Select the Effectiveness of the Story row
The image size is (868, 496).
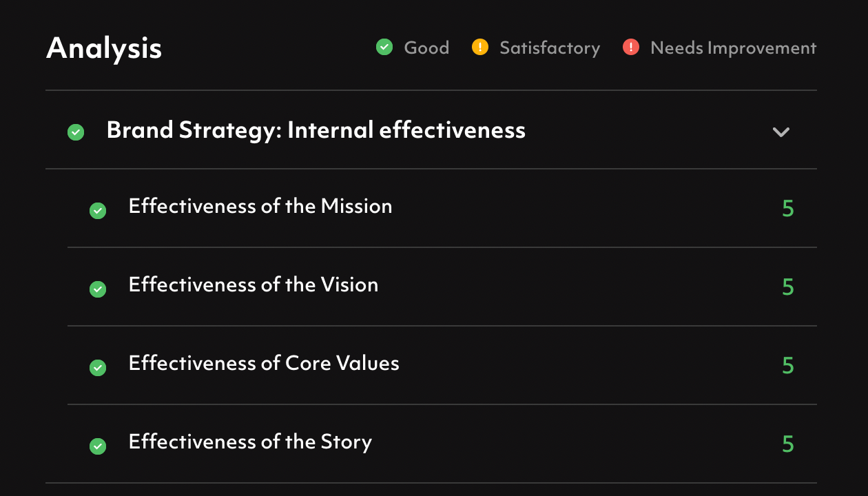click(250, 442)
